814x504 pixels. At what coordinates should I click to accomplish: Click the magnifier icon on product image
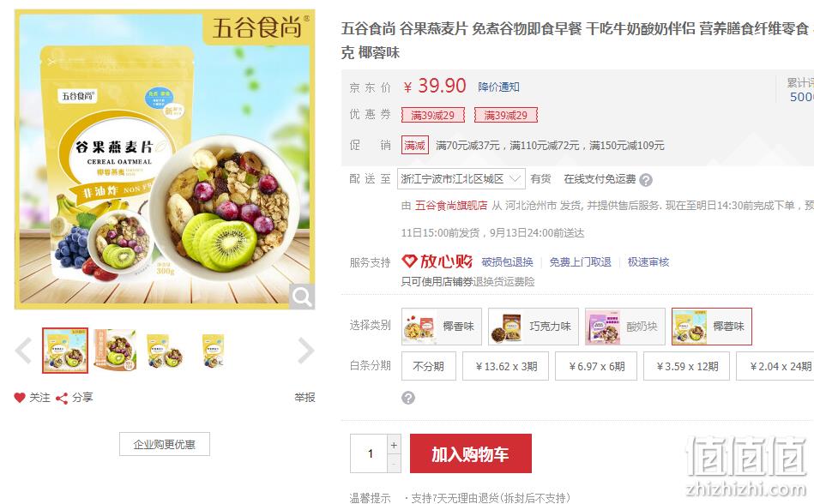click(x=302, y=297)
